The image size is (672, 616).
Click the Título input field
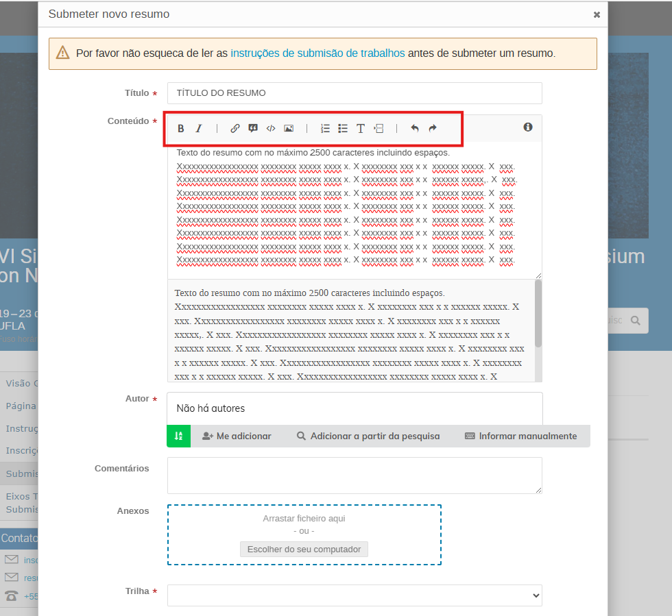pos(355,93)
